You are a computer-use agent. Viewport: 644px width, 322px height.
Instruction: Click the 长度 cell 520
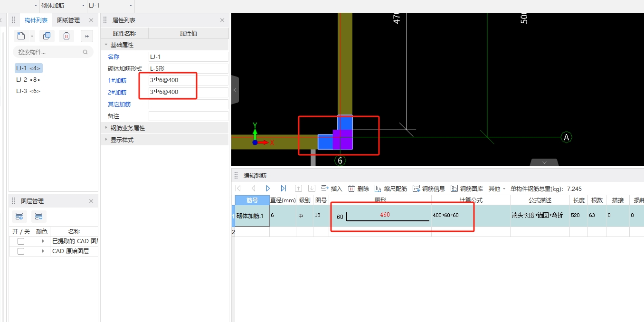pos(578,216)
